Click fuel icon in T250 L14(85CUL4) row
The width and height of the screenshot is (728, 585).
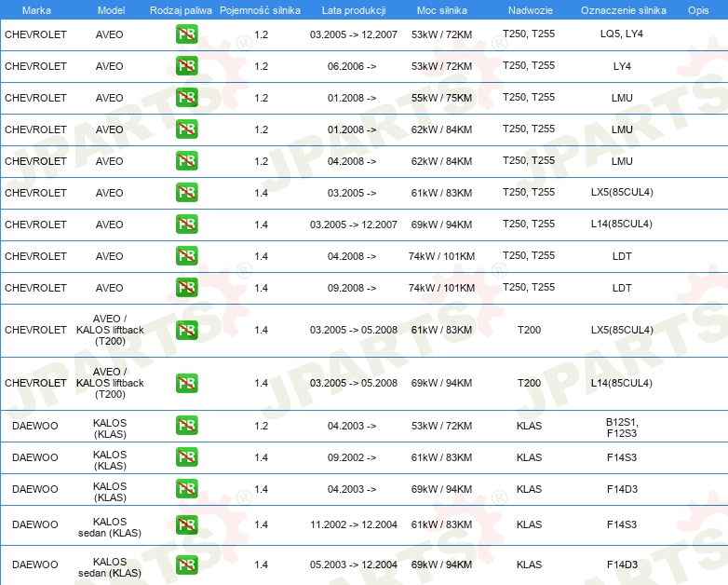(186, 224)
